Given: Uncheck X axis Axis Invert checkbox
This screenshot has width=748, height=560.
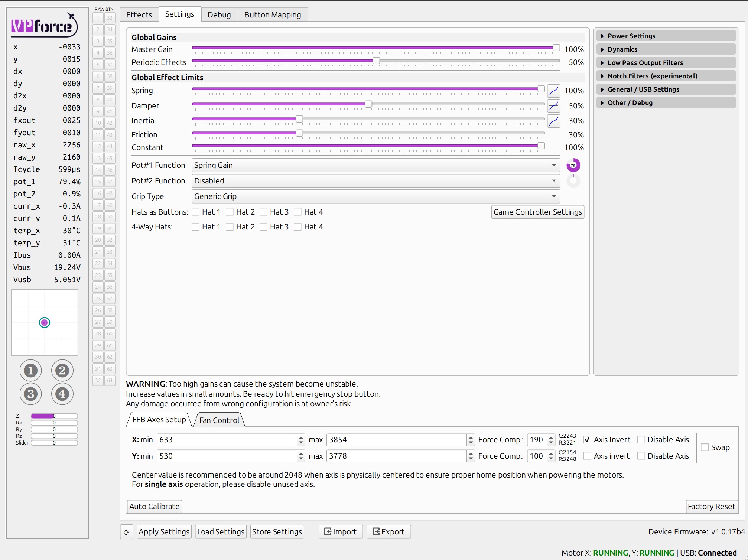Looking at the screenshot, I should point(587,440).
